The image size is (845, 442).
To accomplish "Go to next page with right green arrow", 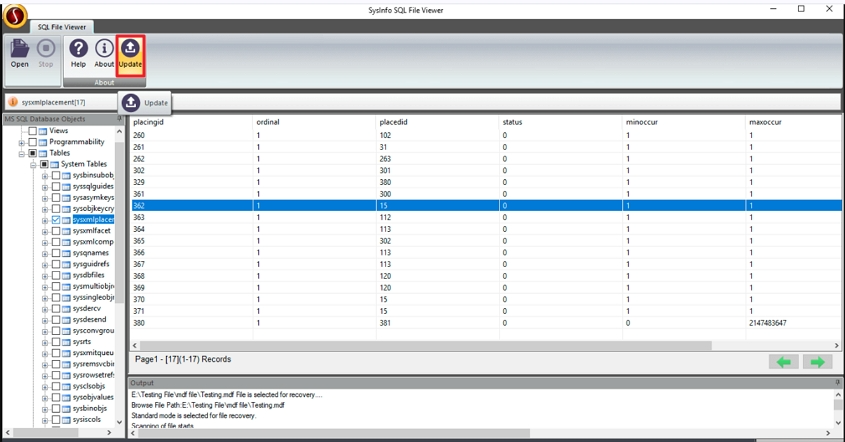I will point(818,362).
